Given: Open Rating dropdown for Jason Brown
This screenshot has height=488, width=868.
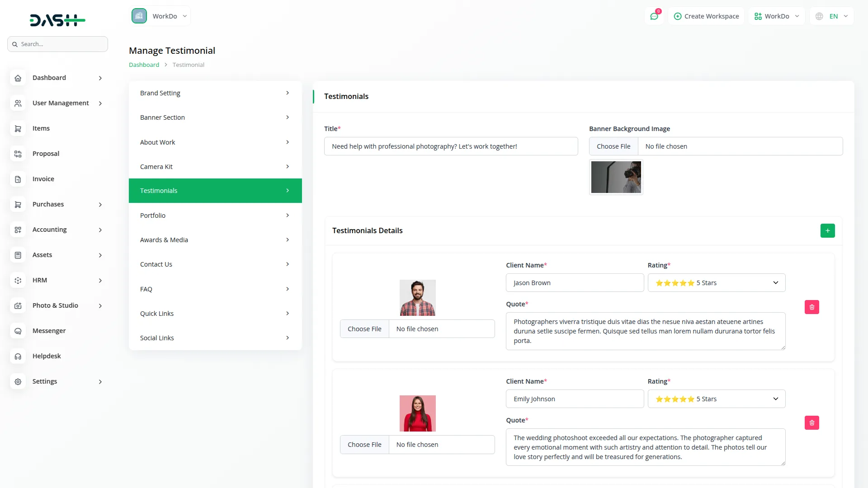Looking at the screenshot, I should [716, 283].
